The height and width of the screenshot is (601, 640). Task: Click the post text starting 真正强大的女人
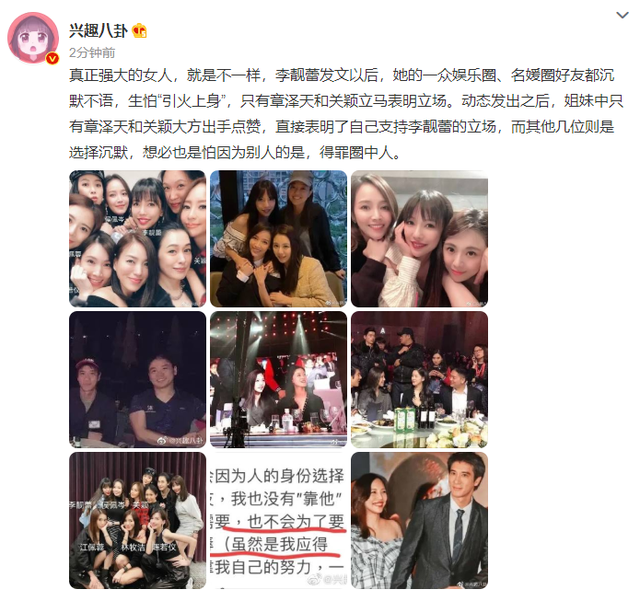(x=346, y=114)
